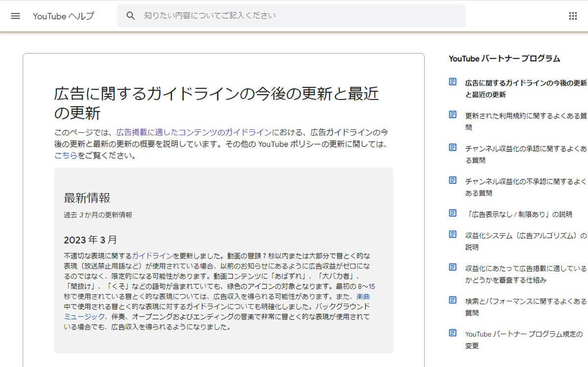Open the 楽曲 link in the update text
Image resolution: width=588 pixels, height=367 pixels.
tap(363, 296)
